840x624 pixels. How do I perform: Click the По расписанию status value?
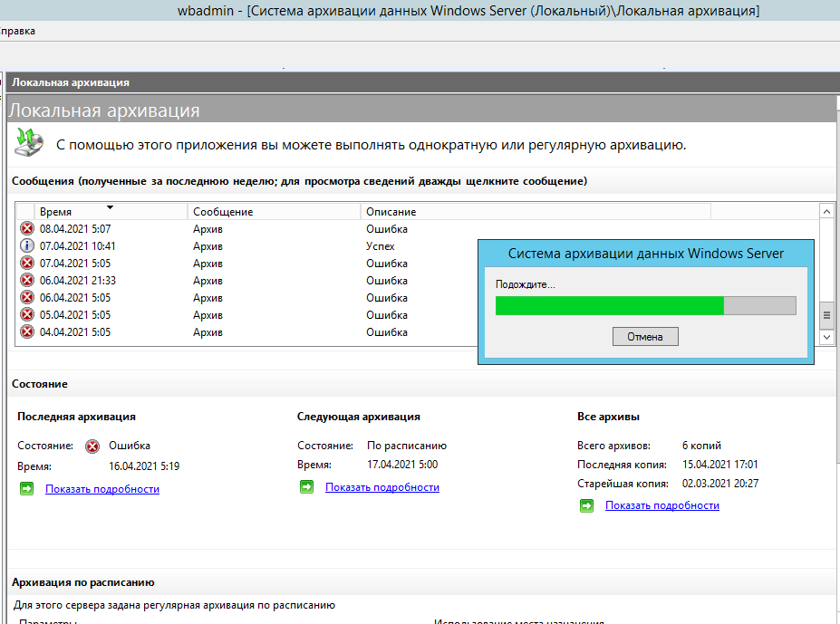(x=407, y=446)
